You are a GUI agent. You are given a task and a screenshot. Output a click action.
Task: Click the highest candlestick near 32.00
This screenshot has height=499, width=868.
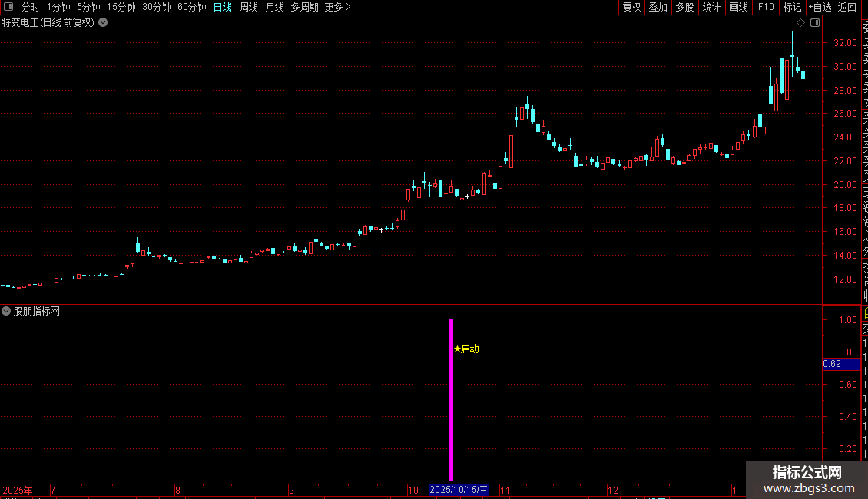point(792,55)
